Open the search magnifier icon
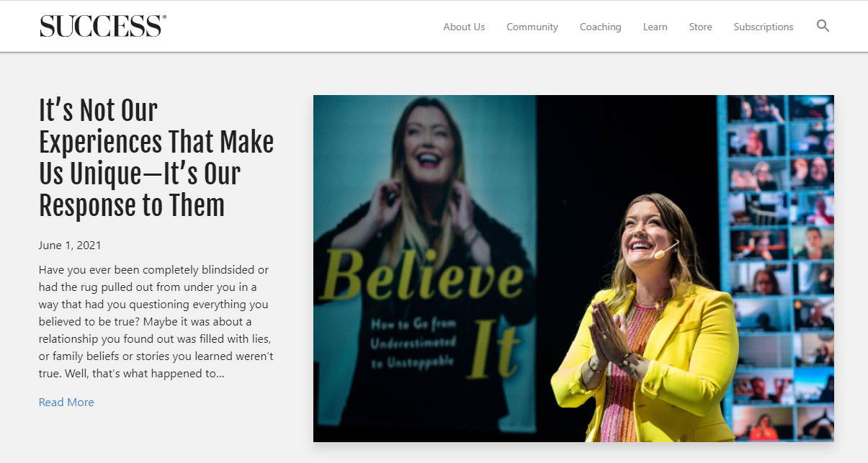The height and width of the screenshot is (463, 868). [823, 26]
